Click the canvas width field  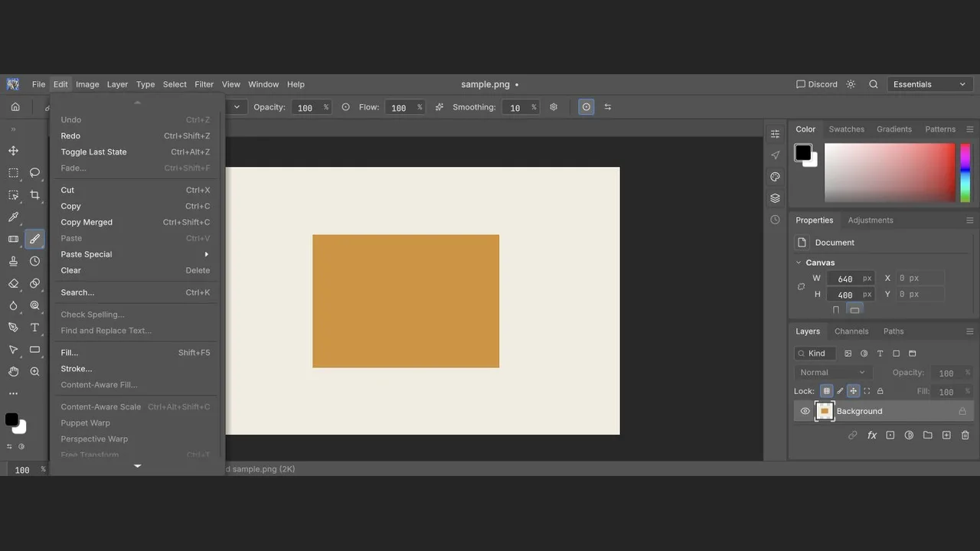click(851, 279)
